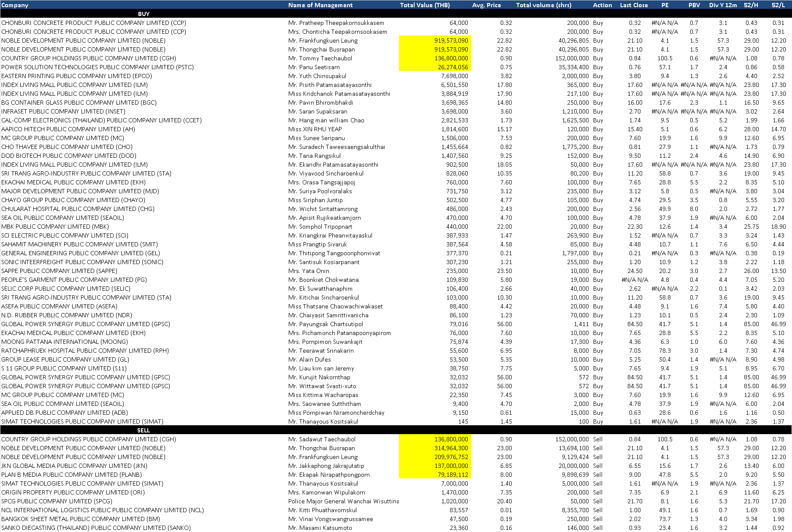Click Mr. Kurujit Nakornthap management cell
The width and height of the screenshot is (792, 532).
[319, 377]
